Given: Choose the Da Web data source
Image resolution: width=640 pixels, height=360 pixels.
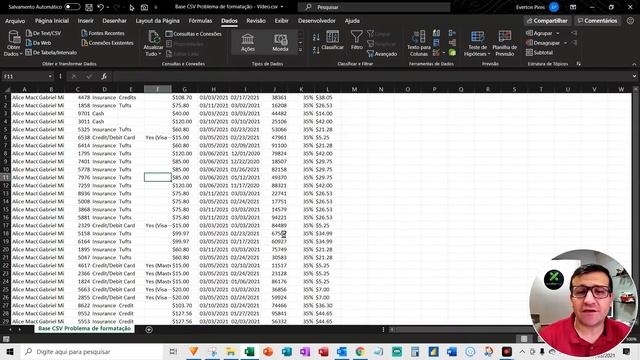Looking at the screenshot, I should (x=38, y=43).
